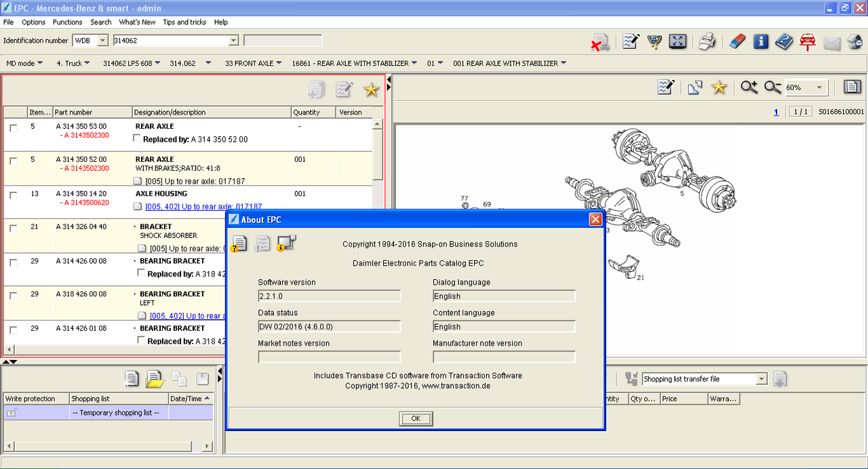Click the Data status field DW 02/2016
The width and height of the screenshot is (868, 469).
(330, 327)
